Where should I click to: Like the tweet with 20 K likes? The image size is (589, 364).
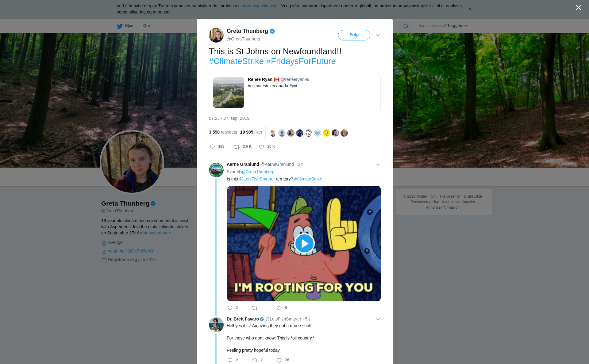[261, 147]
